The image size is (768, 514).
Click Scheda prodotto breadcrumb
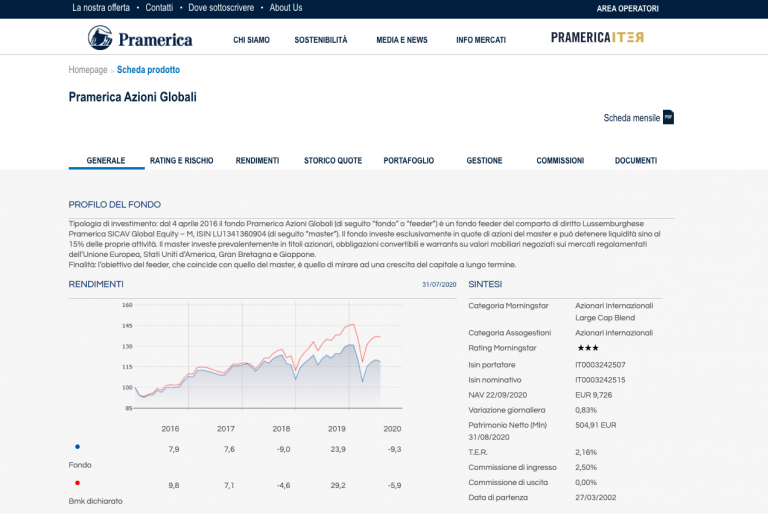[148, 70]
